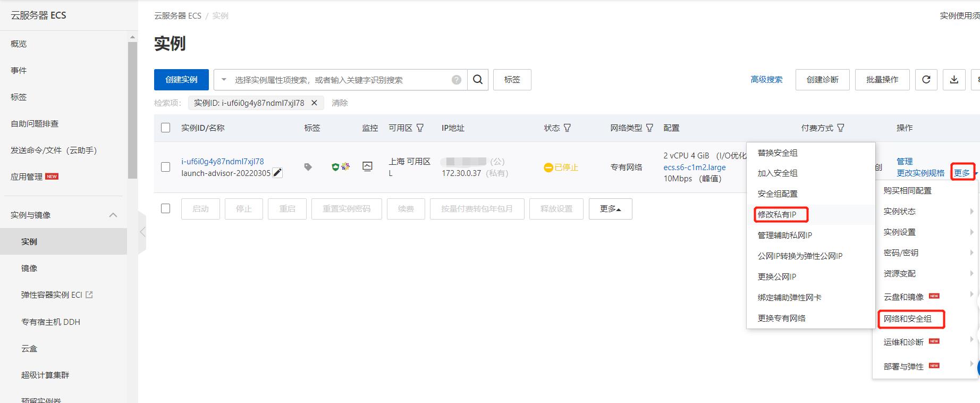
Task: Click the download export icon
Action: (954, 80)
